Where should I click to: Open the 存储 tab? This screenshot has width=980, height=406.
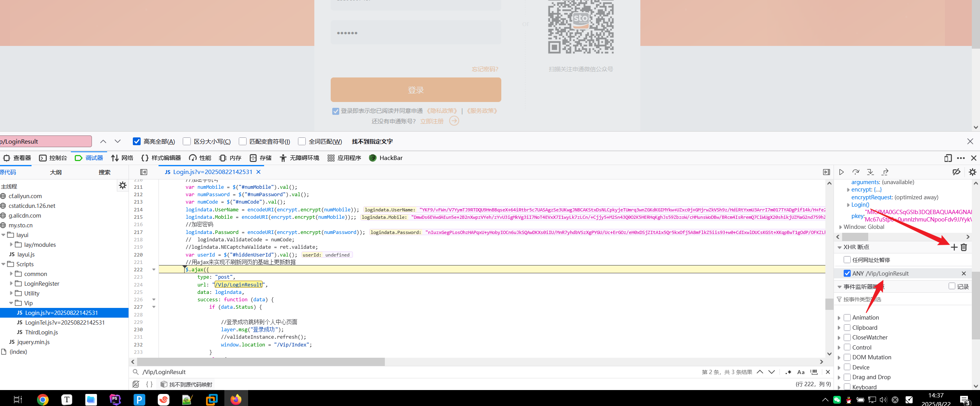pos(261,158)
